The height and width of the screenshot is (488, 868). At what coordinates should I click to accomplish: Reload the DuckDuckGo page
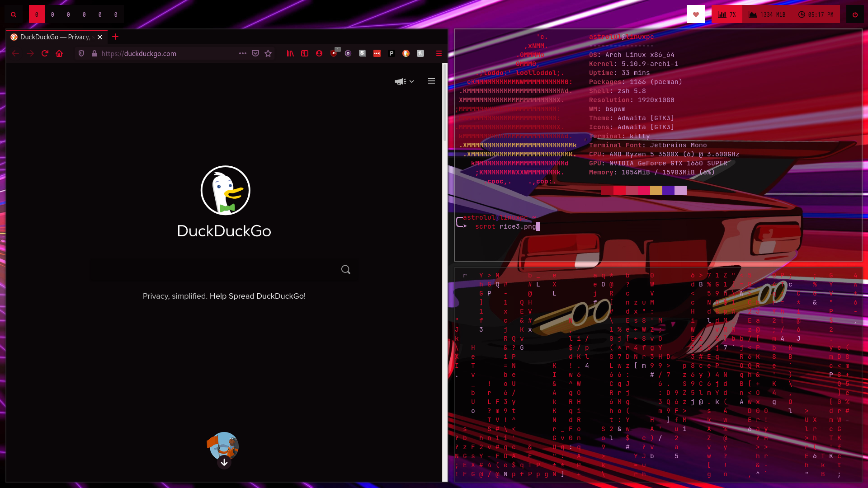point(45,53)
